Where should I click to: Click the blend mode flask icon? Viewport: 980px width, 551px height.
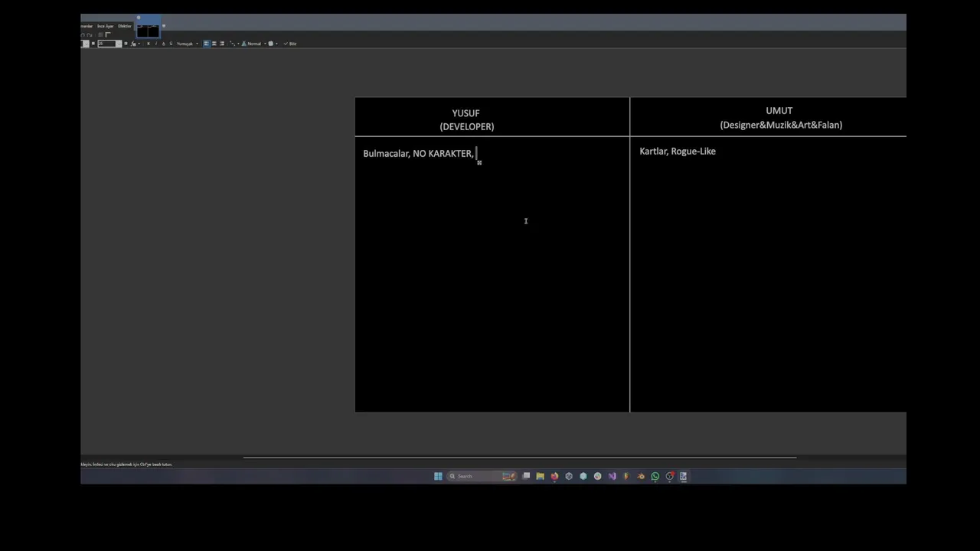(x=243, y=44)
